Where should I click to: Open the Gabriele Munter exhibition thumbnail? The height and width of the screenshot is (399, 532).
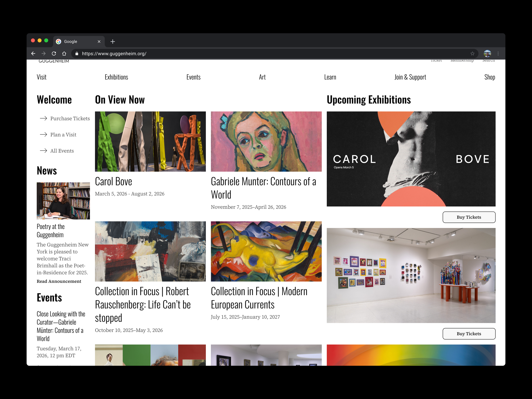point(266,141)
